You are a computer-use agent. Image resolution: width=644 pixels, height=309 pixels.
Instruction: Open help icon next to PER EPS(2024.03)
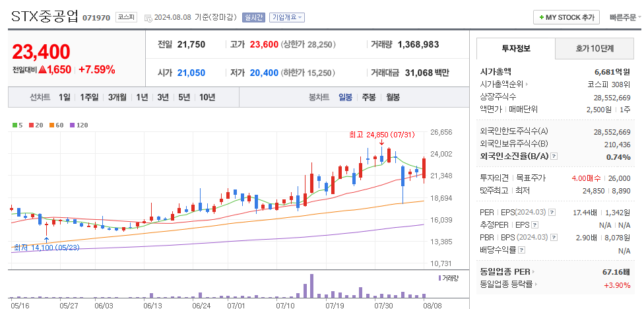coord(552,213)
